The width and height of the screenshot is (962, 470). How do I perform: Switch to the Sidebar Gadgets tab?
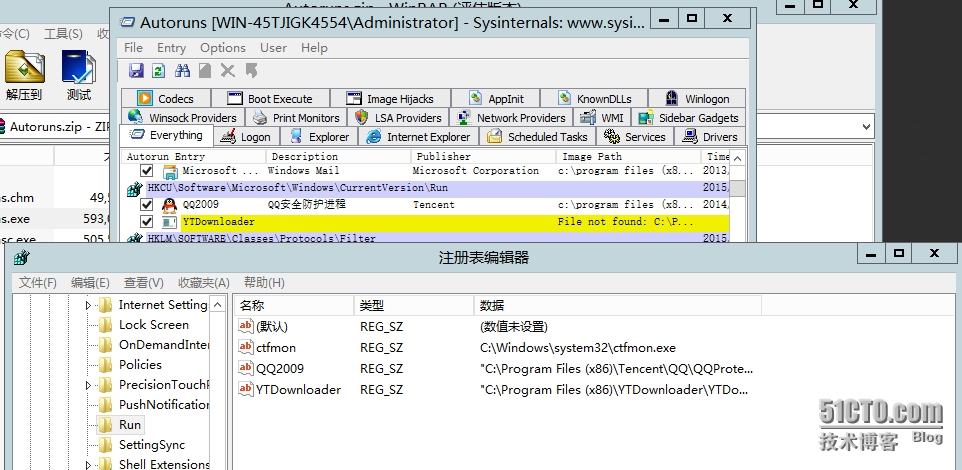(689, 118)
